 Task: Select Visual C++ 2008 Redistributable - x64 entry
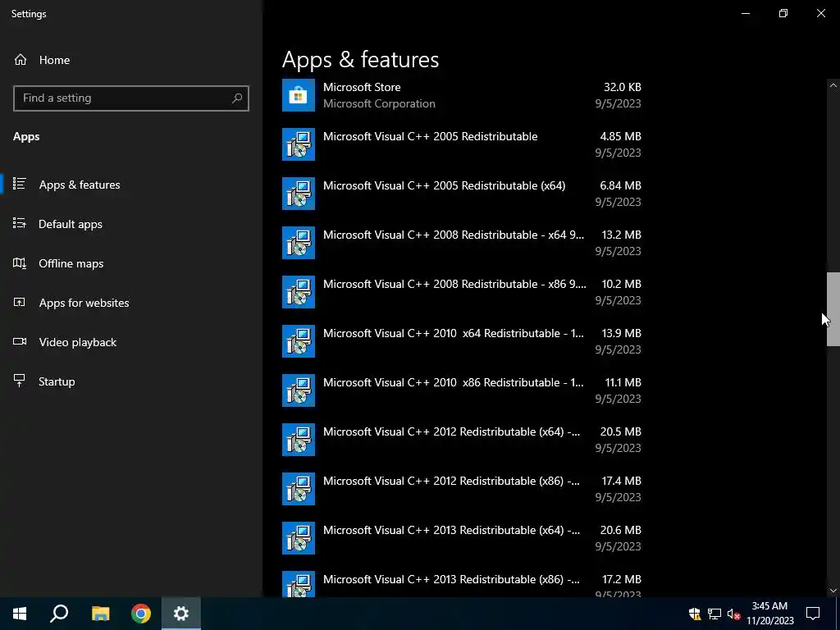pyautogui.click(x=453, y=235)
